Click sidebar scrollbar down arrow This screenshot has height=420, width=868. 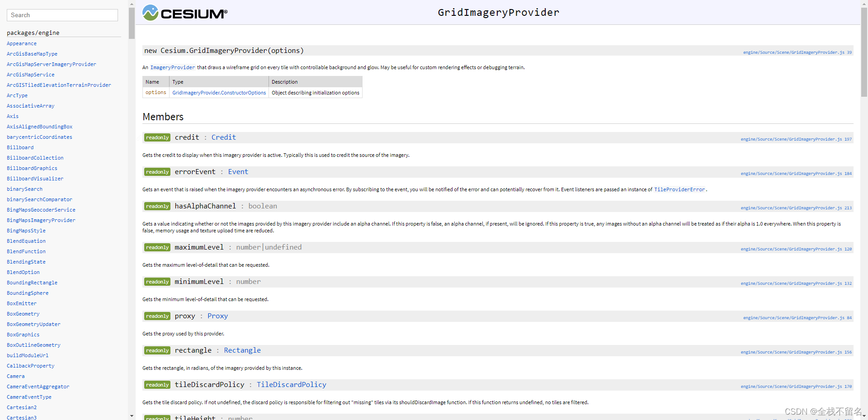point(132,416)
